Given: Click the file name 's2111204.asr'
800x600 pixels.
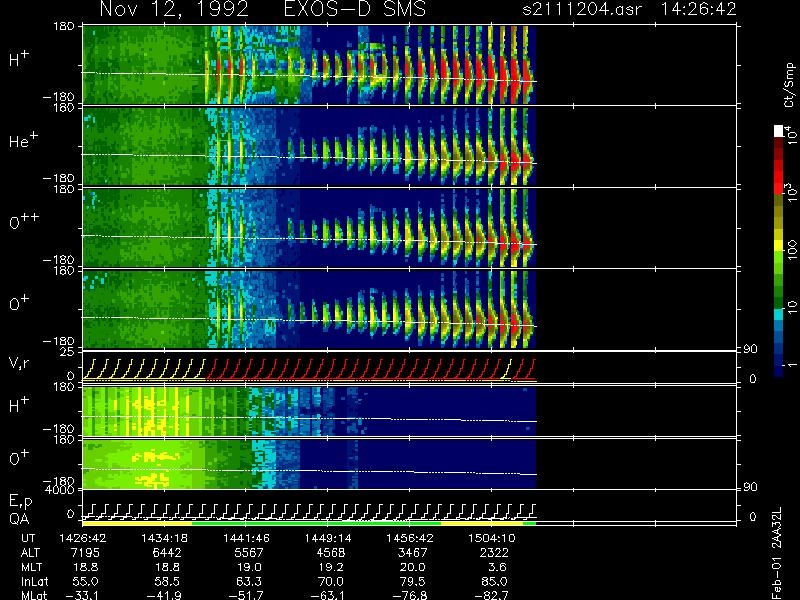Looking at the screenshot, I should 582,9.
